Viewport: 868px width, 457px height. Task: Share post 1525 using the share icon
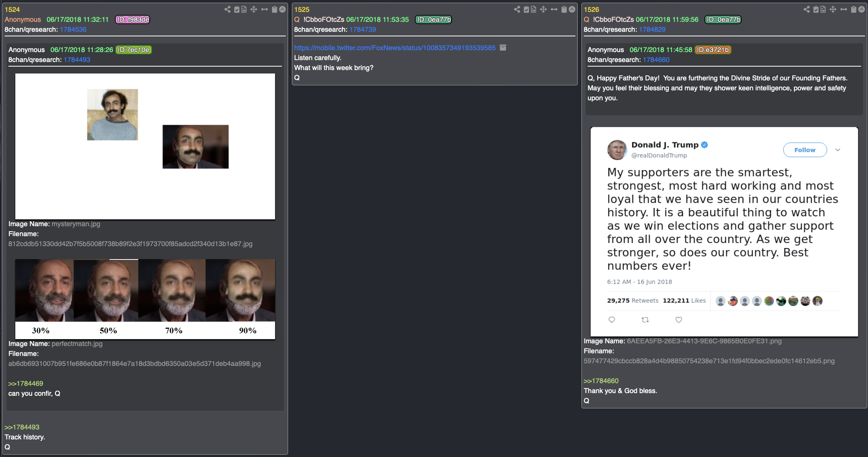tap(517, 10)
